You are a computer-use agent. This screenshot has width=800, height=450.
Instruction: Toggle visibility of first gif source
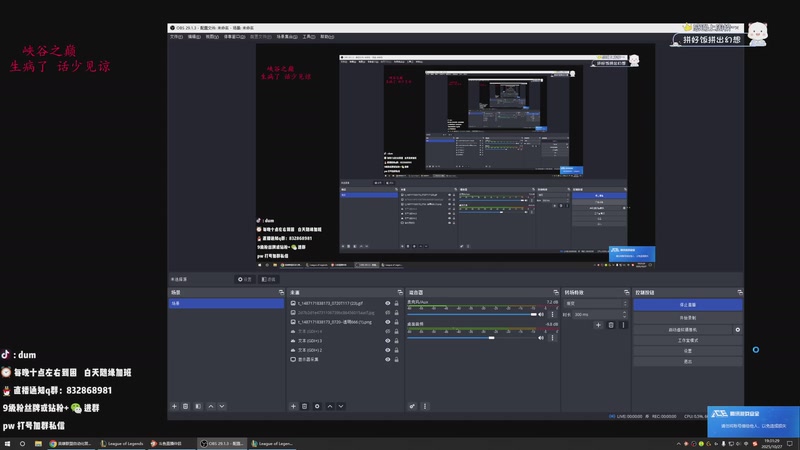pyautogui.click(x=387, y=303)
